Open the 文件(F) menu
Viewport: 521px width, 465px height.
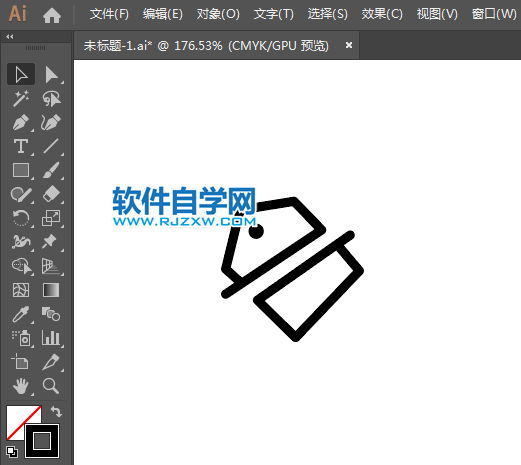click(109, 14)
